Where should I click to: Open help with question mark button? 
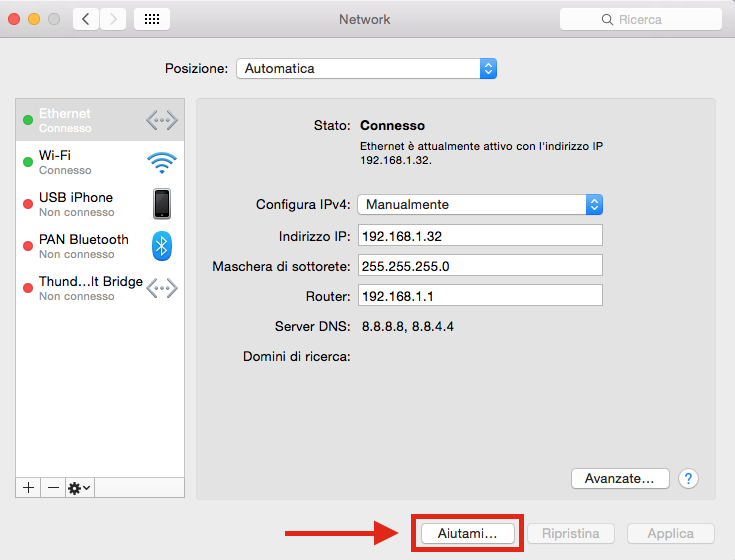(x=688, y=479)
